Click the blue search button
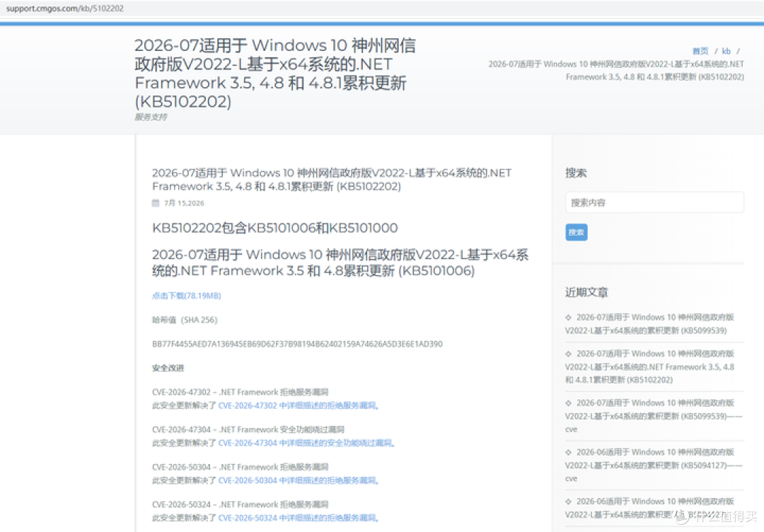 click(x=577, y=232)
